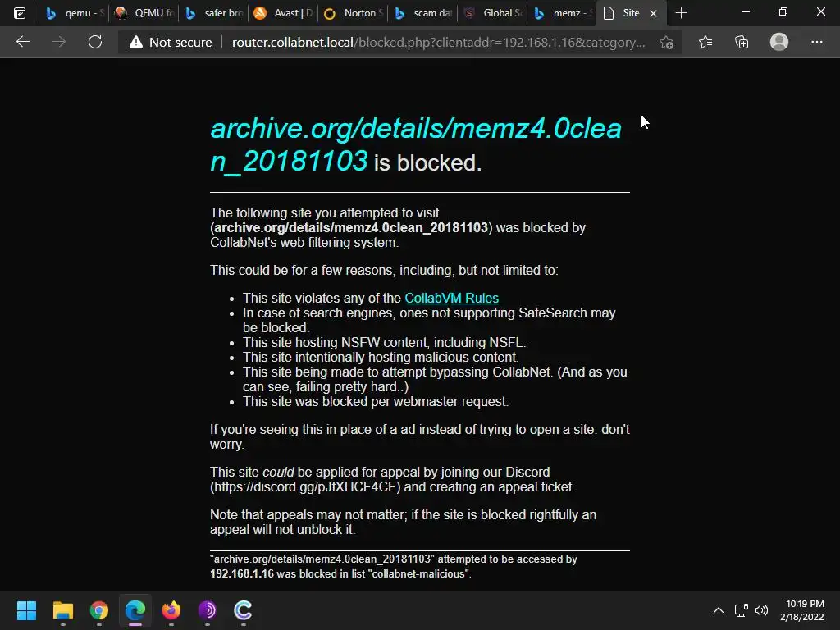Go back to the previous page

click(x=22, y=42)
